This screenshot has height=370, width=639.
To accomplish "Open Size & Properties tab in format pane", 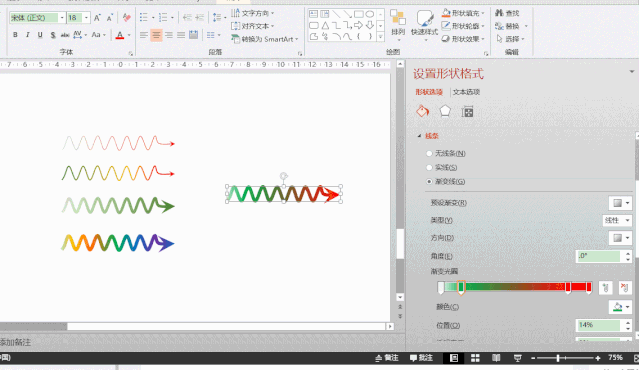I will [x=467, y=111].
